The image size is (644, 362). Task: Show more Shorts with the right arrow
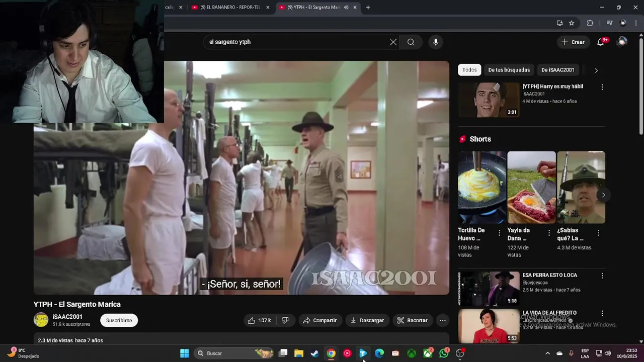click(x=603, y=195)
